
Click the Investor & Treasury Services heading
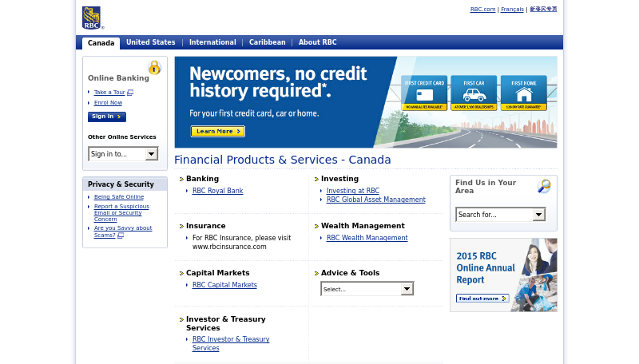click(x=226, y=324)
